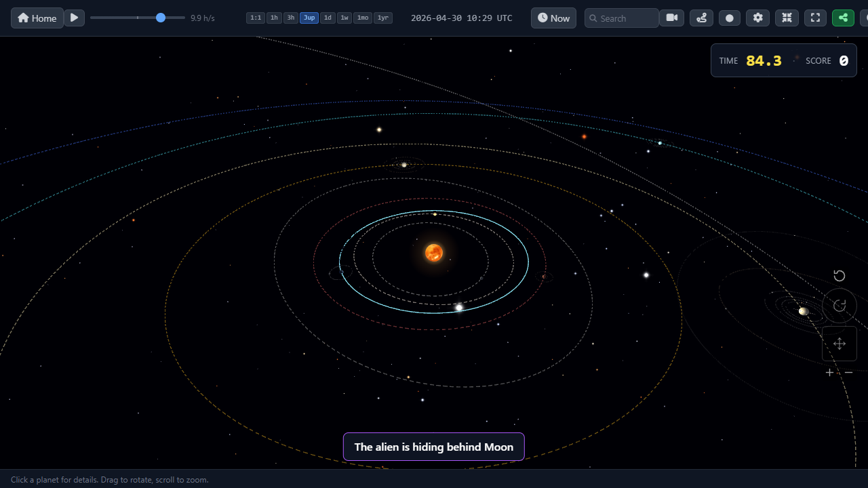Select the 1d time step preset
Image resolution: width=868 pixels, height=488 pixels.
point(328,18)
